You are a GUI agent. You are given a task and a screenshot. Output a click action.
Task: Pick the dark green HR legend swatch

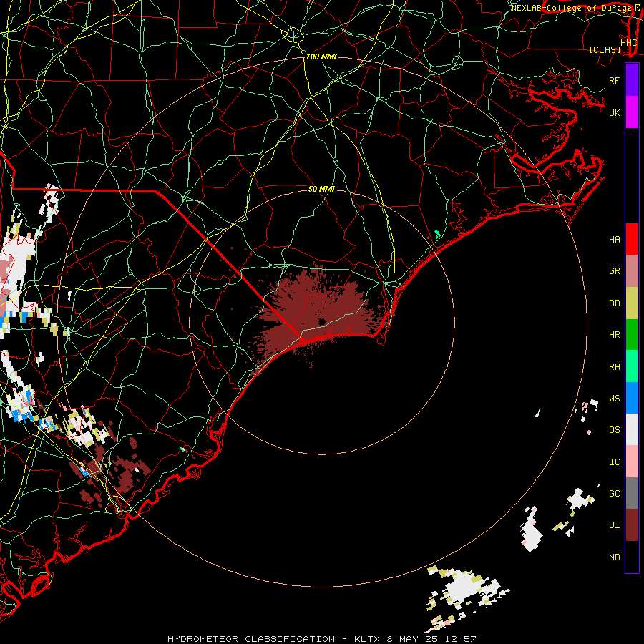(x=632, y=335)
